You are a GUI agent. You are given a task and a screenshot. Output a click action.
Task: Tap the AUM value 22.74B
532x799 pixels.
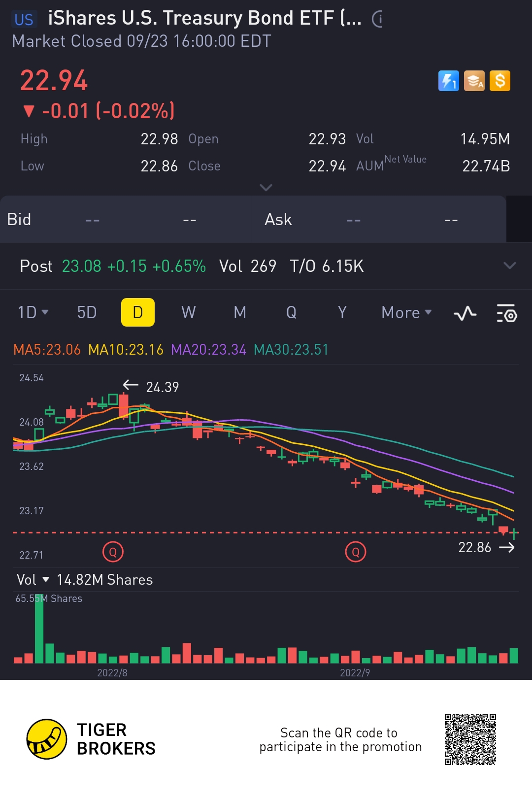486,166
